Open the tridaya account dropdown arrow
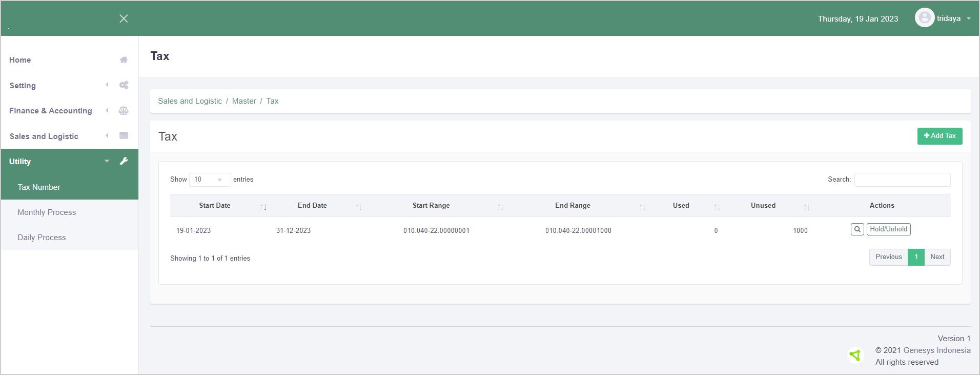 pyautogui.click(x=969, y=18)
